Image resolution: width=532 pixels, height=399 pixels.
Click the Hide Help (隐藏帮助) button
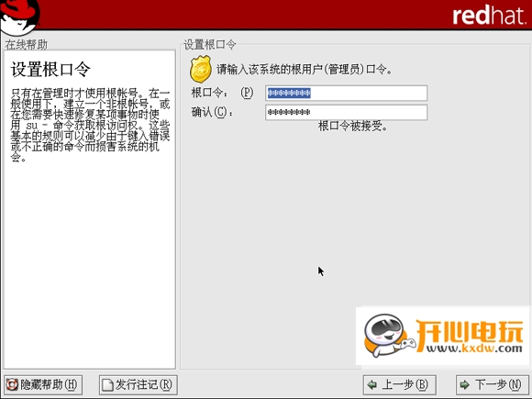(x=43, y=384)
